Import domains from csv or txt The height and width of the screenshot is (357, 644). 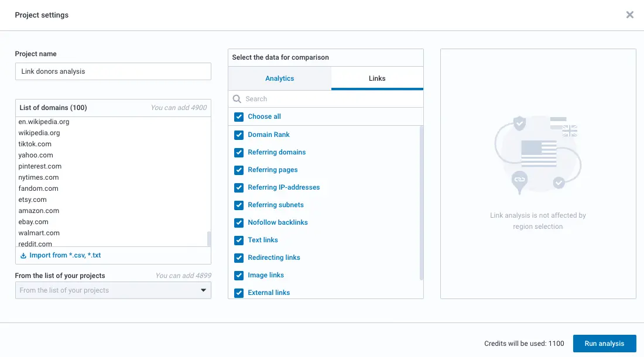[x=65, y=256]
